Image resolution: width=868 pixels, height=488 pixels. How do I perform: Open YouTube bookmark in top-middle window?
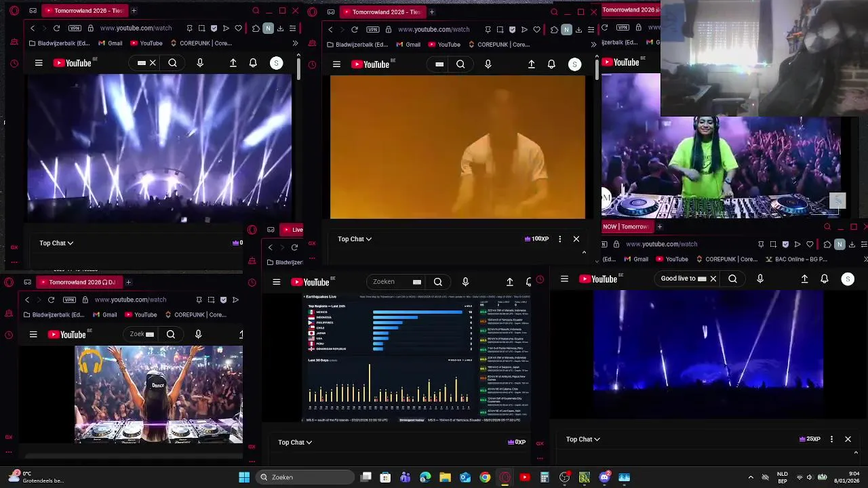444,45
